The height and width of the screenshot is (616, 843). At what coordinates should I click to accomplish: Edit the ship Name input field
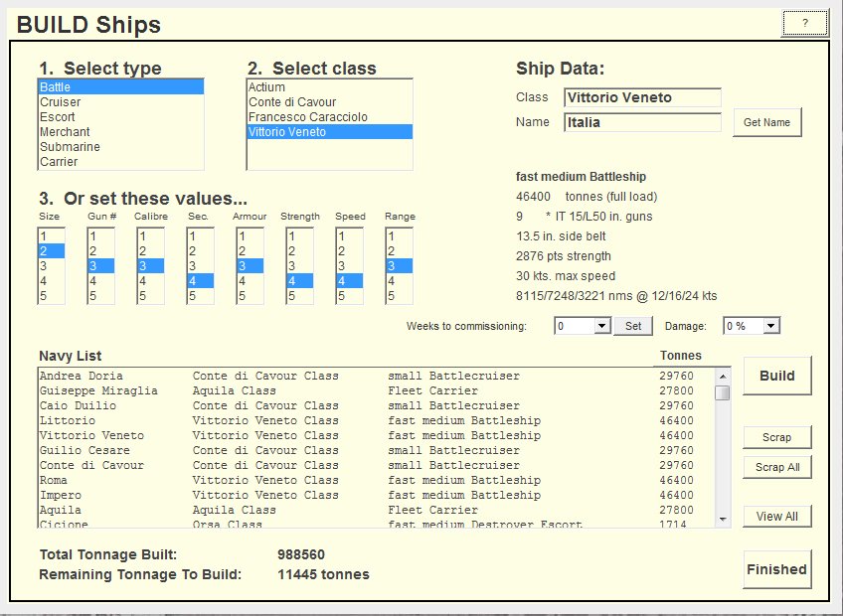[642, 122]
